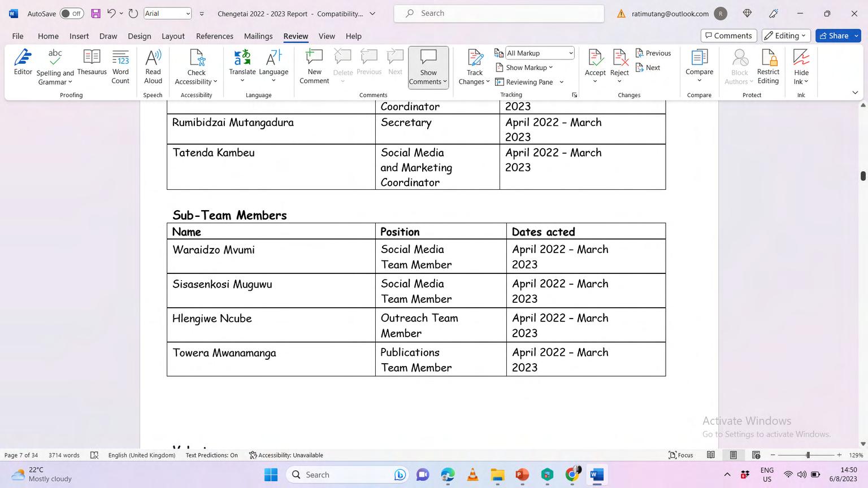Start Read Aloud
Image resolution: width=868 pixels, height=488 pixels.
tap(153, 67)
